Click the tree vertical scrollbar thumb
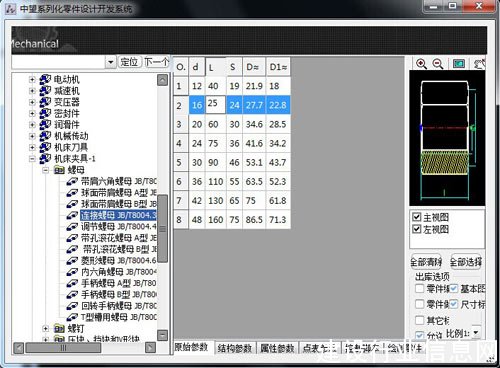The height and width of the screenshot is (368, 500). 162,229
